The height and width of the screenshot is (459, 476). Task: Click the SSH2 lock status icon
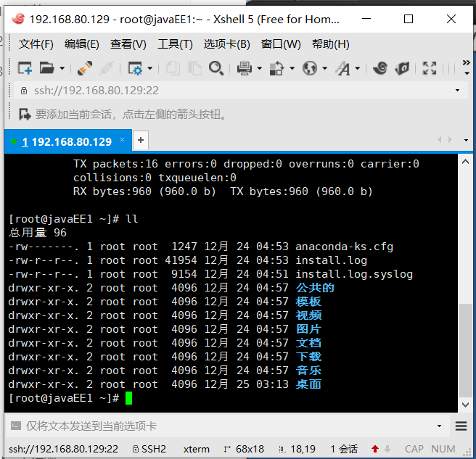tap(136, 449)
